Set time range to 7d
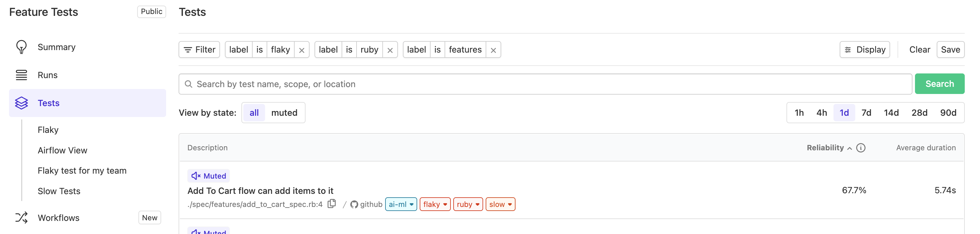This screenshot has width=980, height=234. click(x=866, y=113)
